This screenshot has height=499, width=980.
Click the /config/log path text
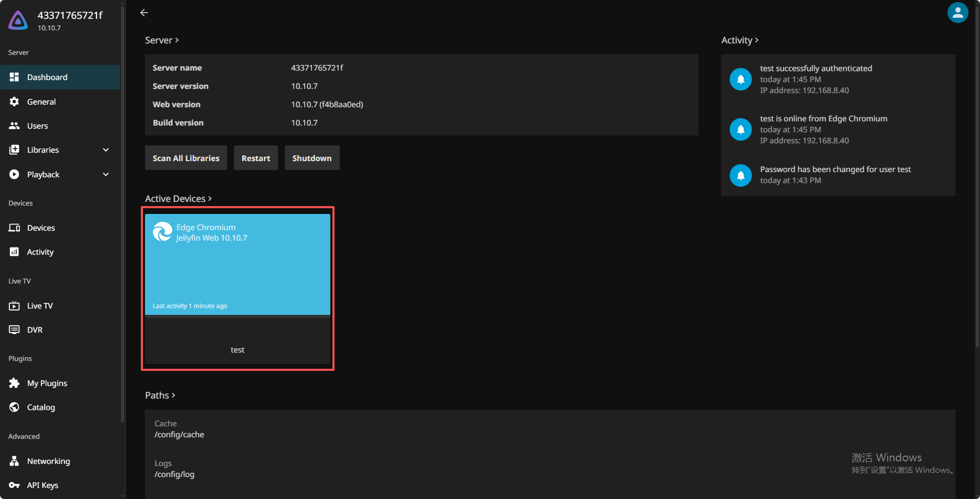pyautogui.click(x=174, y=474)
